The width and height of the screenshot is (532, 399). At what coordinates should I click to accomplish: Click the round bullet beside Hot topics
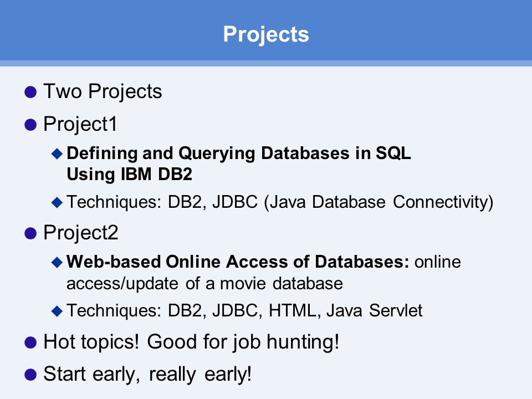click(30, 342)
